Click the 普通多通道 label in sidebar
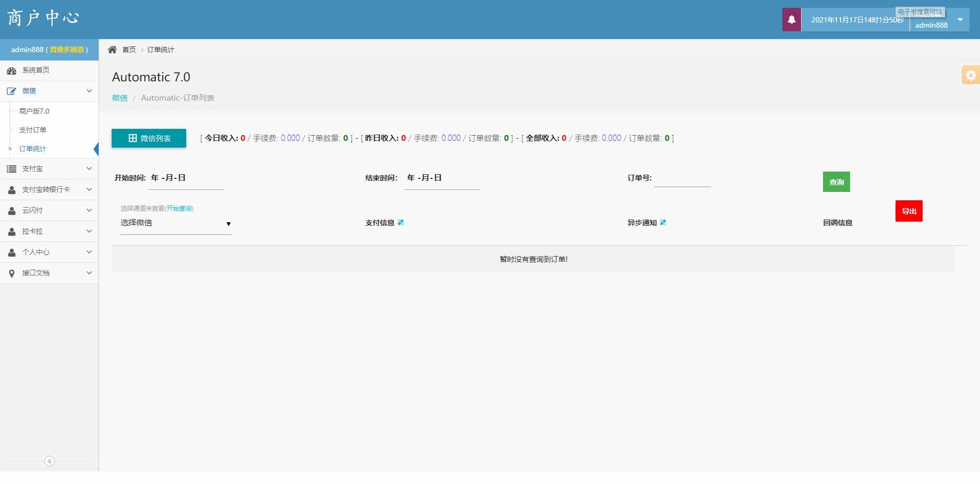The width and height of the screenshot is (980, 484). pos(67,50)
